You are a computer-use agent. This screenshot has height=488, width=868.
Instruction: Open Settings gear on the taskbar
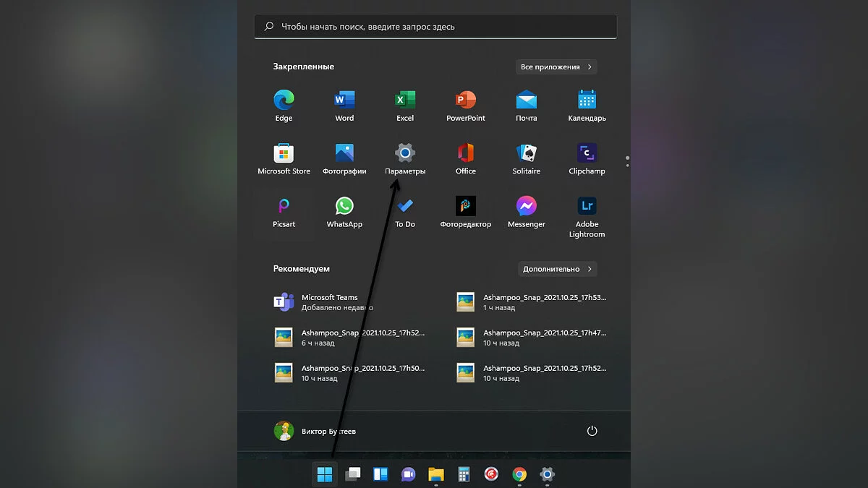(548, 474)
